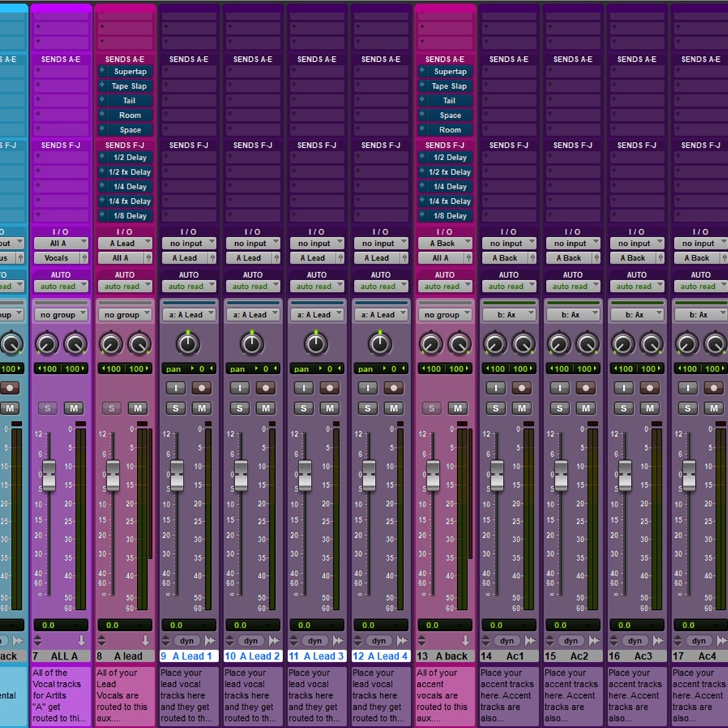This screenshot has width=728, height=728.
Task: Click the left pan knob on ALL A
Action: pos(47,344)
